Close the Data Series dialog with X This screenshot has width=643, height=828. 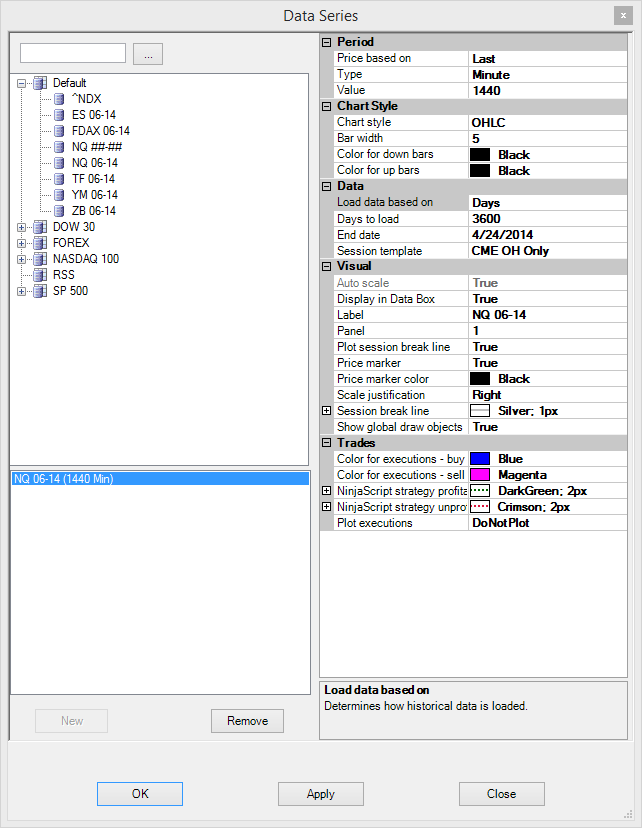[x=623, y=15]
